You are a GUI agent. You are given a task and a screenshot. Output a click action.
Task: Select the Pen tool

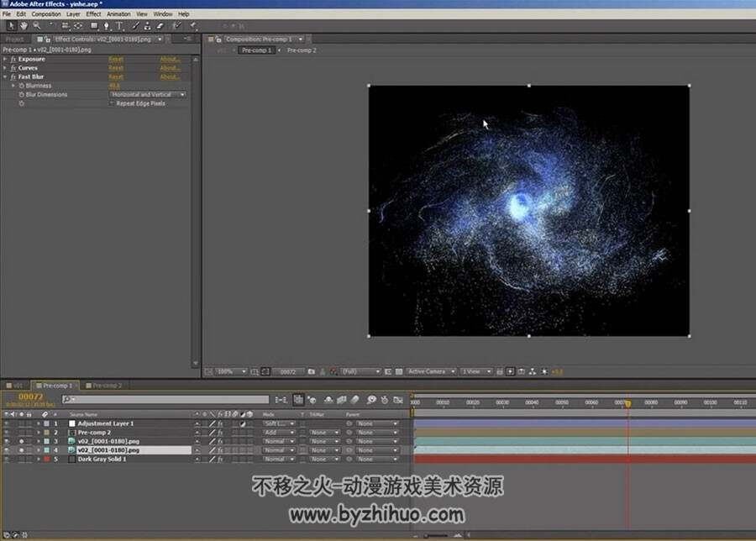pyautogui.click(x=107, y=25)
